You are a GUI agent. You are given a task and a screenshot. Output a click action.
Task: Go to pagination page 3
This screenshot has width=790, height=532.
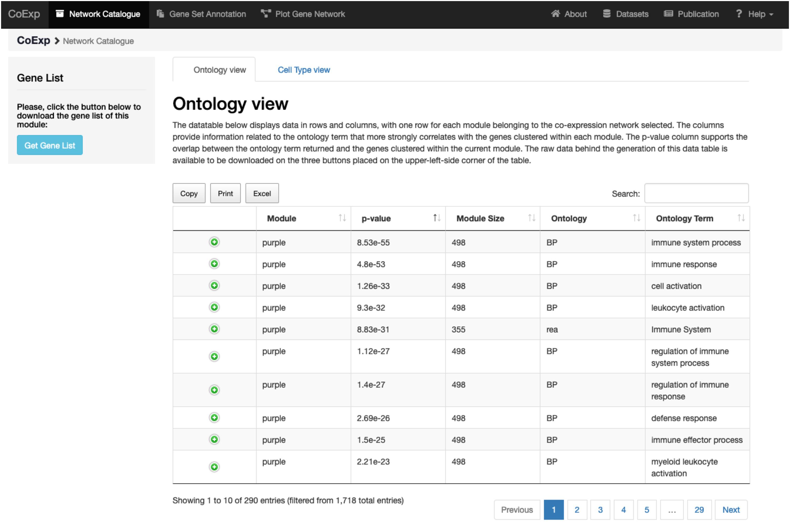600,510
